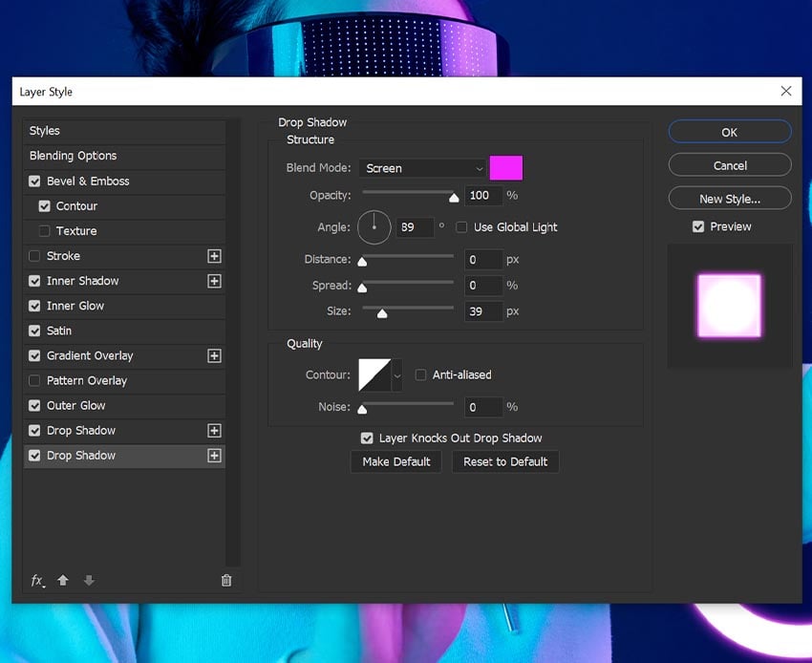Add another Gradient Overlay with its plus icon

click(214, 355)
